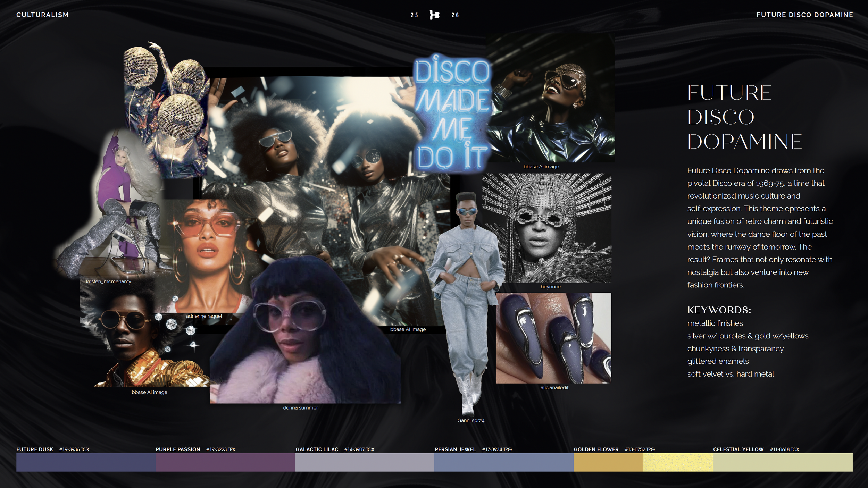Select the Future Dusk color swatch

(x=86, y=462)
